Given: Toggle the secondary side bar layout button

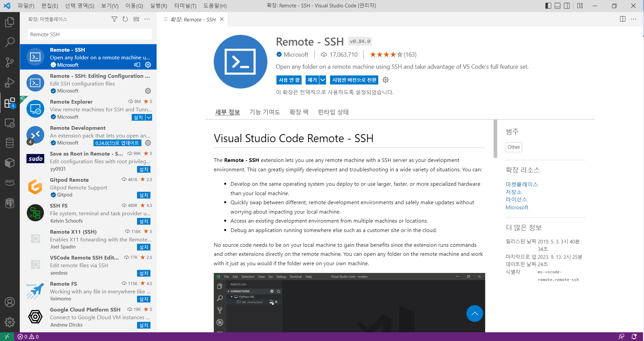Looking at the screenshot, I should pos(567,6).
